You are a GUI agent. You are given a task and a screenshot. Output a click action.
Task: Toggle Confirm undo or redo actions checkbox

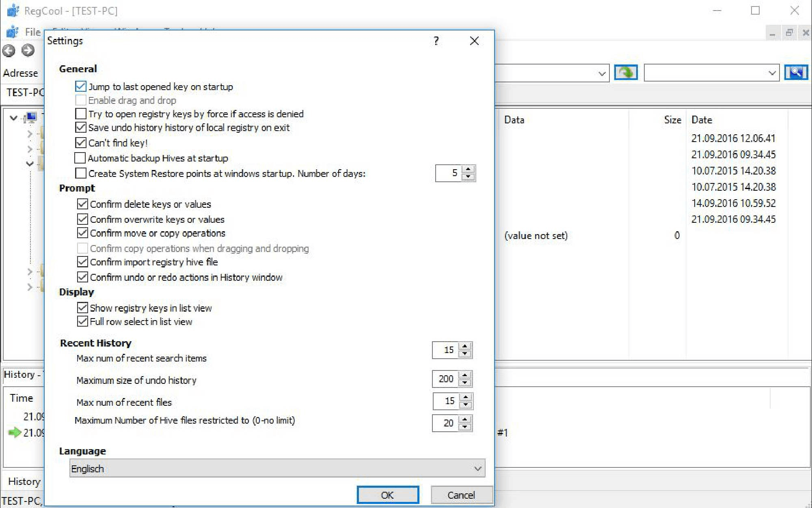point(82,277)
